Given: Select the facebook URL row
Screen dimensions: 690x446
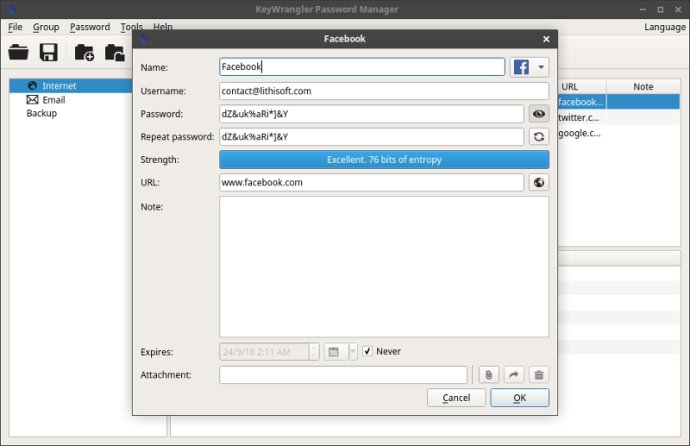Looking at the screenshot, I should click(581, 102).
